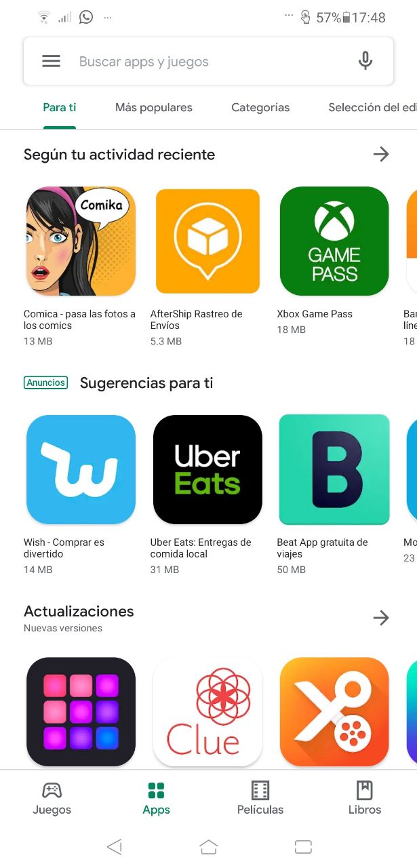Open the Uber Eats app icon
The width and height of the screenshot is (417, 868).
pyautogui.click(x=207, y=470)
